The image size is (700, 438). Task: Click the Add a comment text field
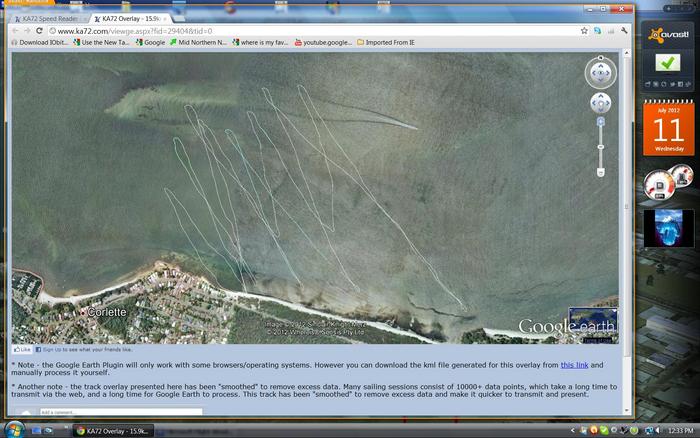pyautogui.click(x=120, y=412)
